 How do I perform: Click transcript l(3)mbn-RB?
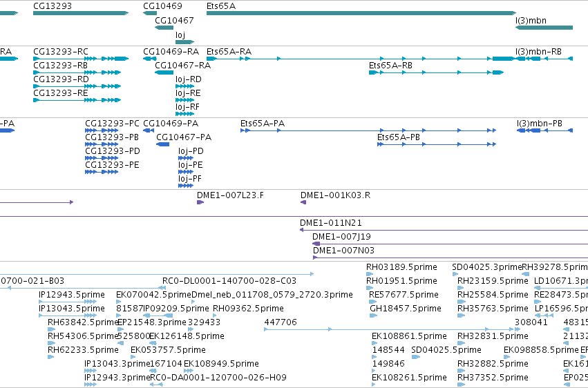click(538, 51)
